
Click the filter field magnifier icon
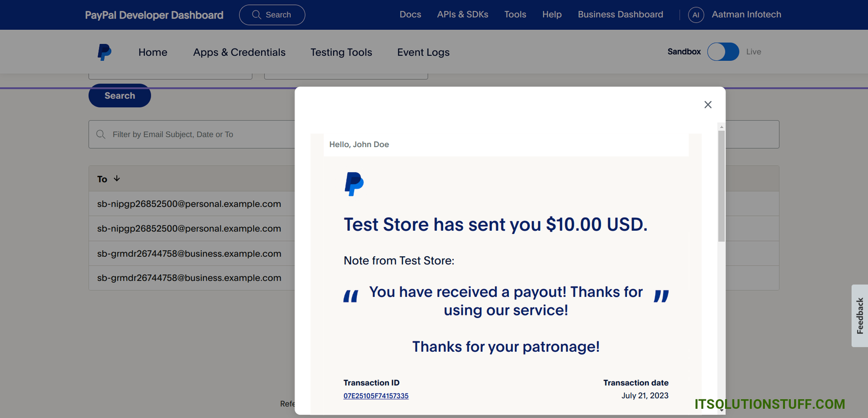(x=101, y=134)
